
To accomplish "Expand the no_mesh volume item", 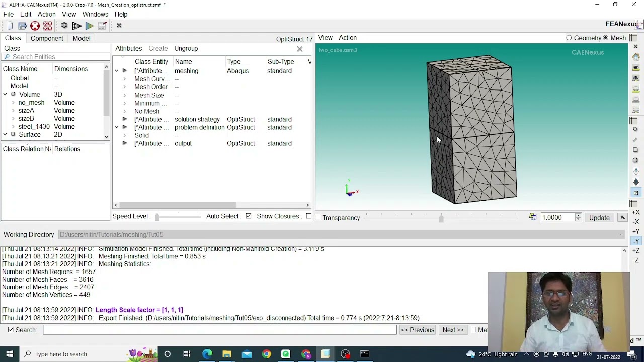I will tap(13, 103).
